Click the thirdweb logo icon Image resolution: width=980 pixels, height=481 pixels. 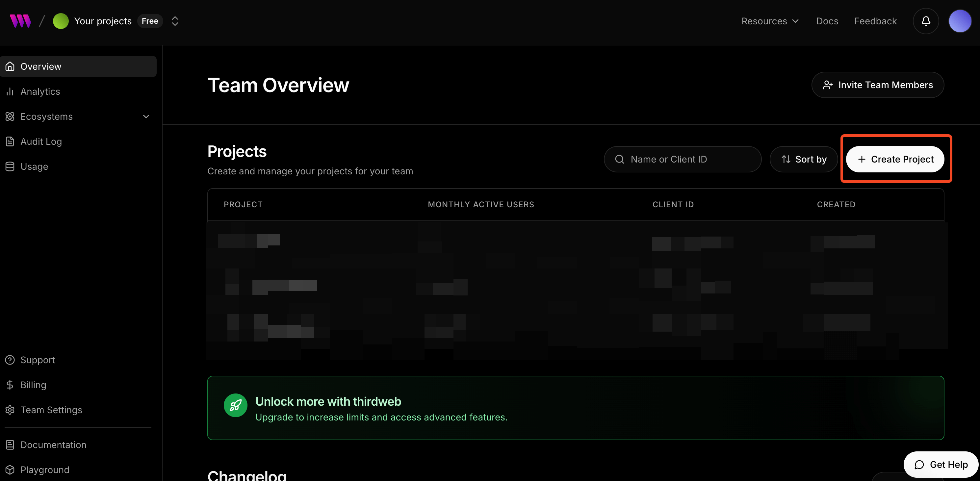[x=20, y=21]
